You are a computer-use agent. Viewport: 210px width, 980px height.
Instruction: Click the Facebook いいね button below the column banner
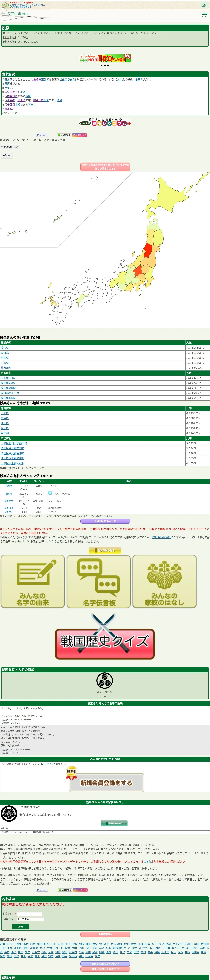tap(42, 135)
